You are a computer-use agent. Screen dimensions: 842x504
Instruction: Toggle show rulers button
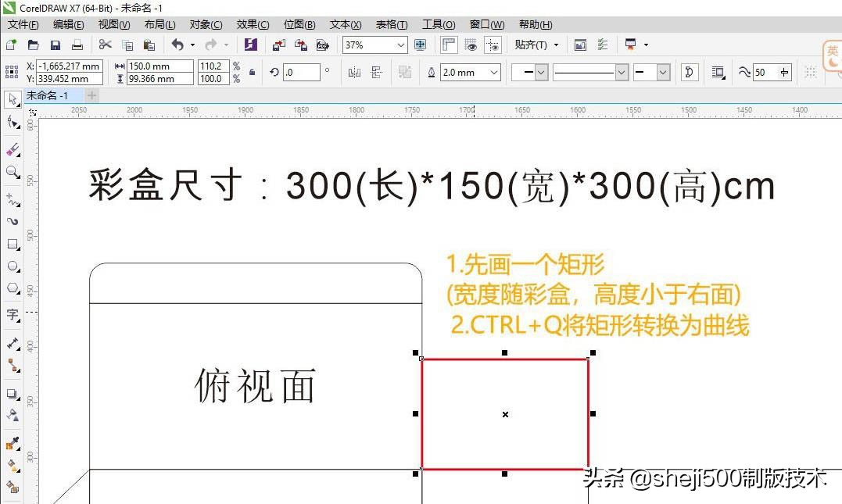pos(449,45)
